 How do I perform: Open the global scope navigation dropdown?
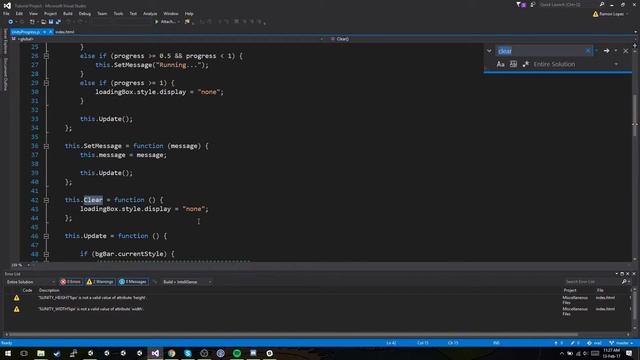[x=167, y=39]
